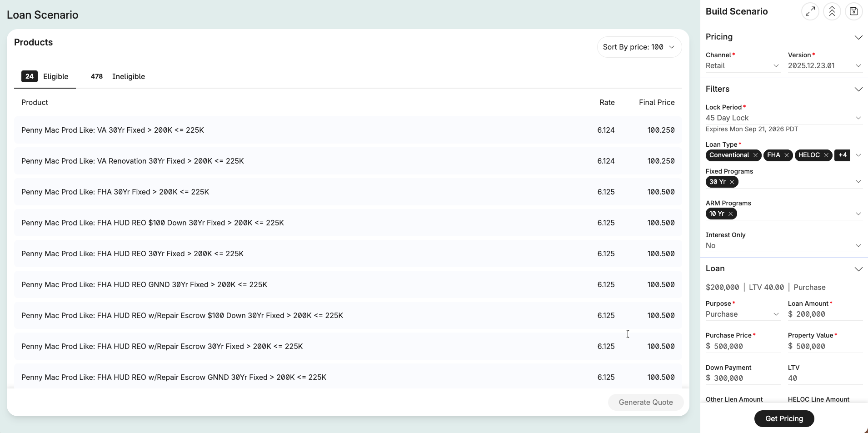Click the save scenario icon
Viewport: 868px width, 433px height.
click(x=854, y=12)
